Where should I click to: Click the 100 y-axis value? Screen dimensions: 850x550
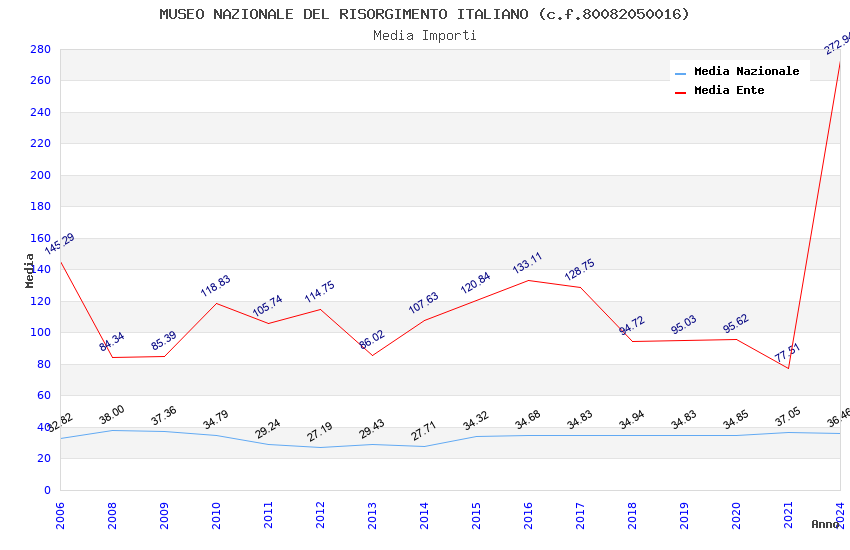[41, 332]
